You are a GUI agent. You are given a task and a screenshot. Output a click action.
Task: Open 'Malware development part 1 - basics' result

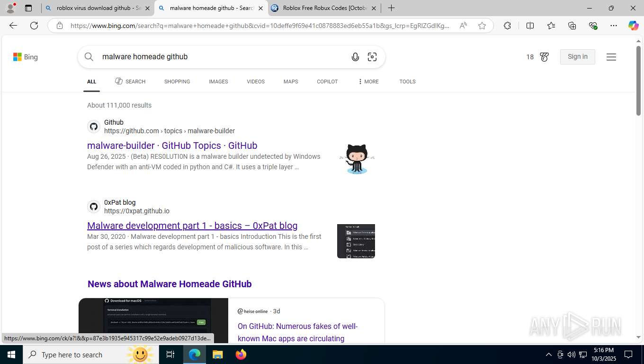pos(192,226)
